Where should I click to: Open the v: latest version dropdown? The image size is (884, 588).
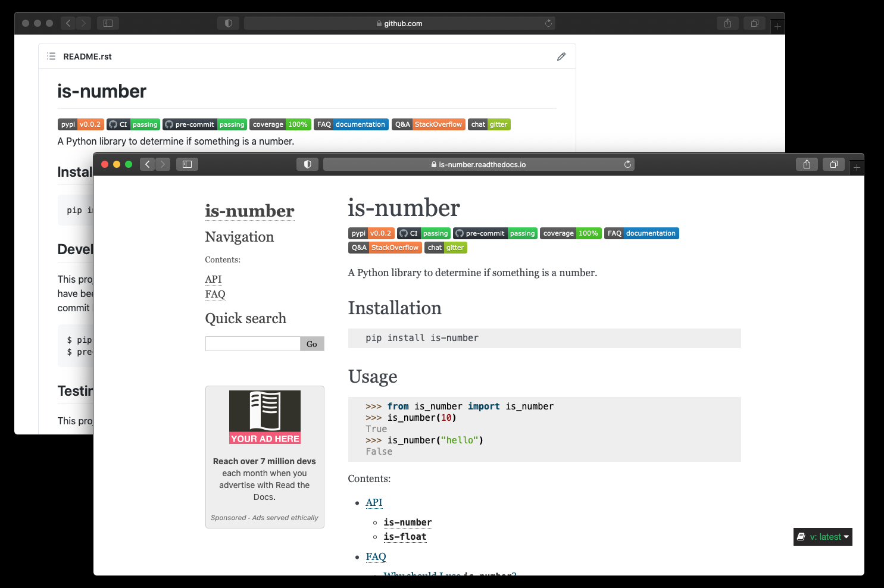coord(823,536)
